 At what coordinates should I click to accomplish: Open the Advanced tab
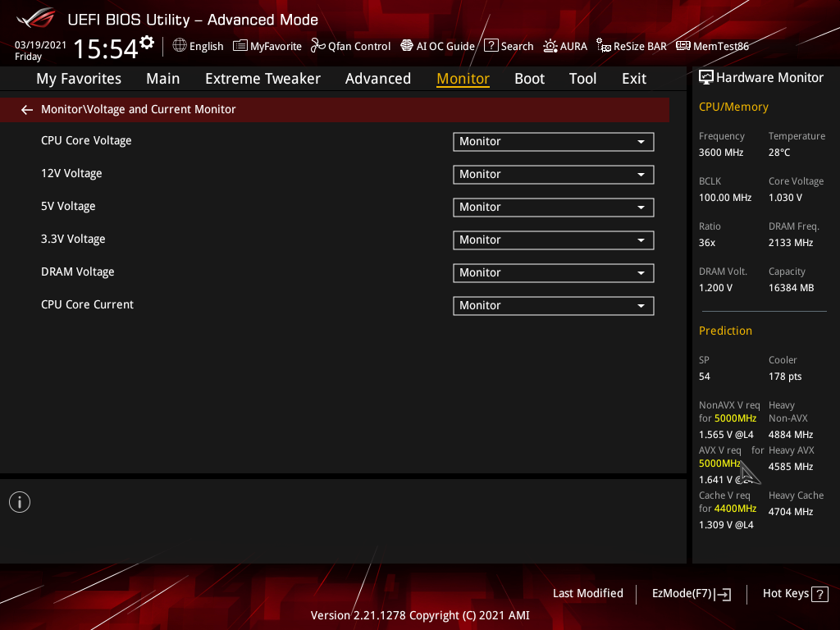tap(377, 79)
